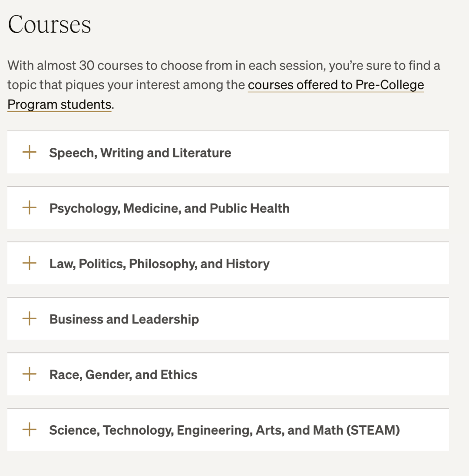469x476 pixels.
Task: Open the Race, Gender, and Ethics title
Action: (x=123, y=375)
